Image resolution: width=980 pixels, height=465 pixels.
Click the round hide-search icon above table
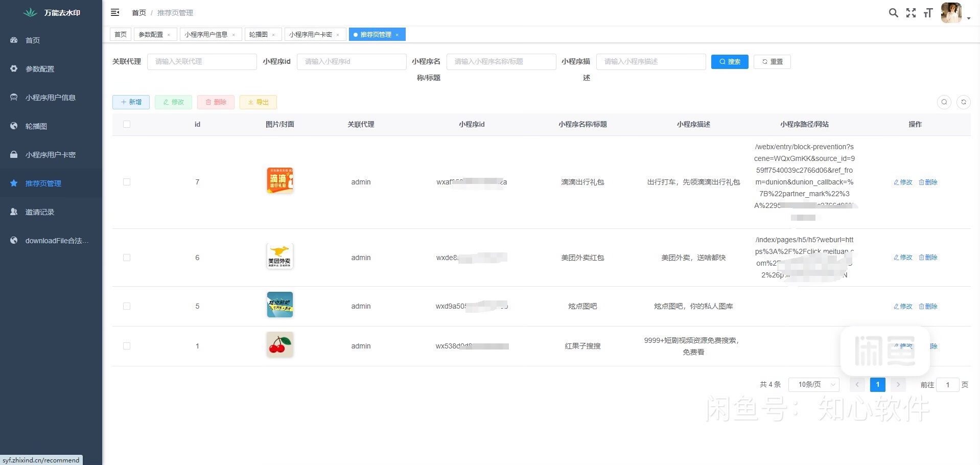coord(944,102)
